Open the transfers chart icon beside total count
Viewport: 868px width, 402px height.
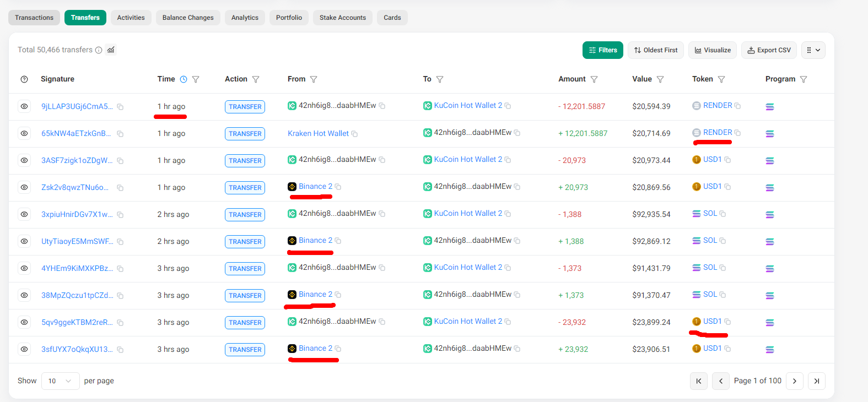click(x=111, y=50)
